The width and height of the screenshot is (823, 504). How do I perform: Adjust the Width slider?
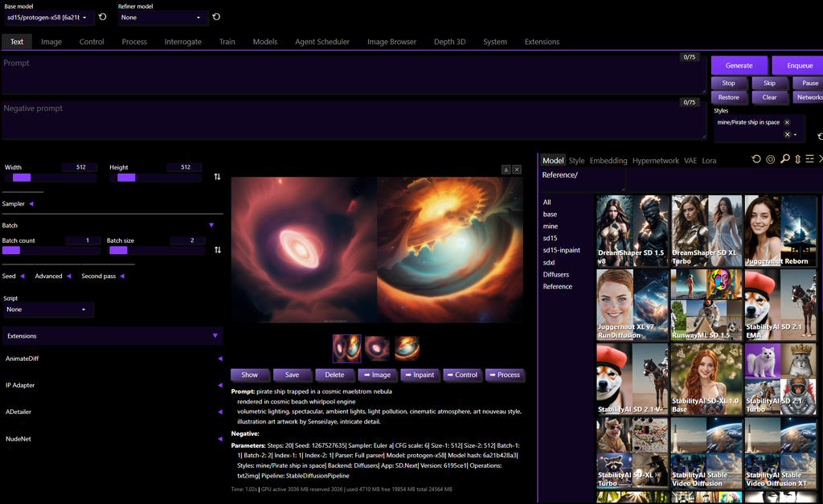coord(22,178)
